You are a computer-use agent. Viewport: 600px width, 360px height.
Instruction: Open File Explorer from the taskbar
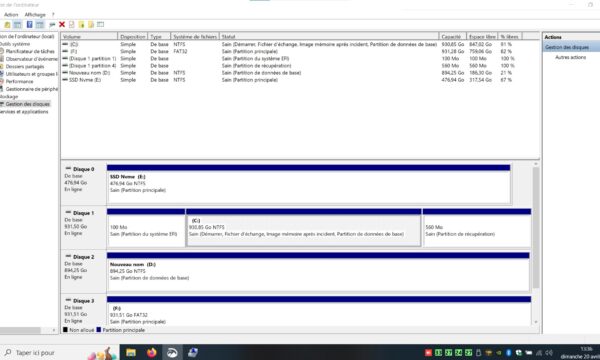[x=131, y=352]
